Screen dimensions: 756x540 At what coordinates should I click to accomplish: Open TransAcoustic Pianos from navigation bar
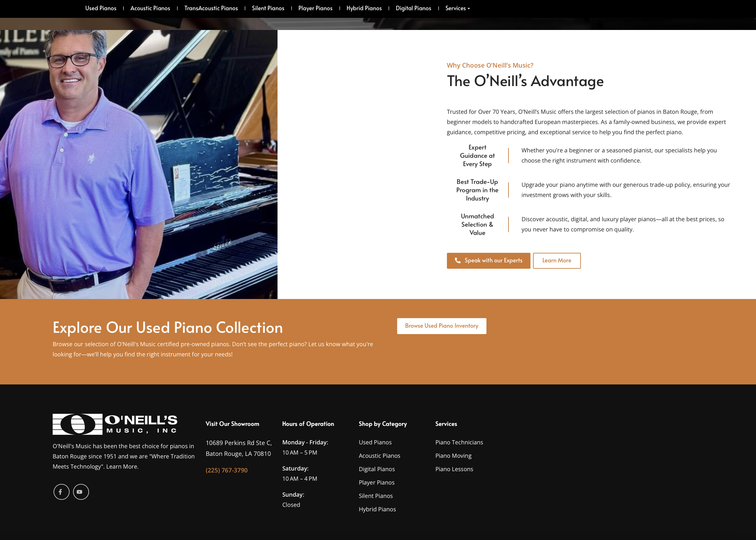(x=211, y=8)
